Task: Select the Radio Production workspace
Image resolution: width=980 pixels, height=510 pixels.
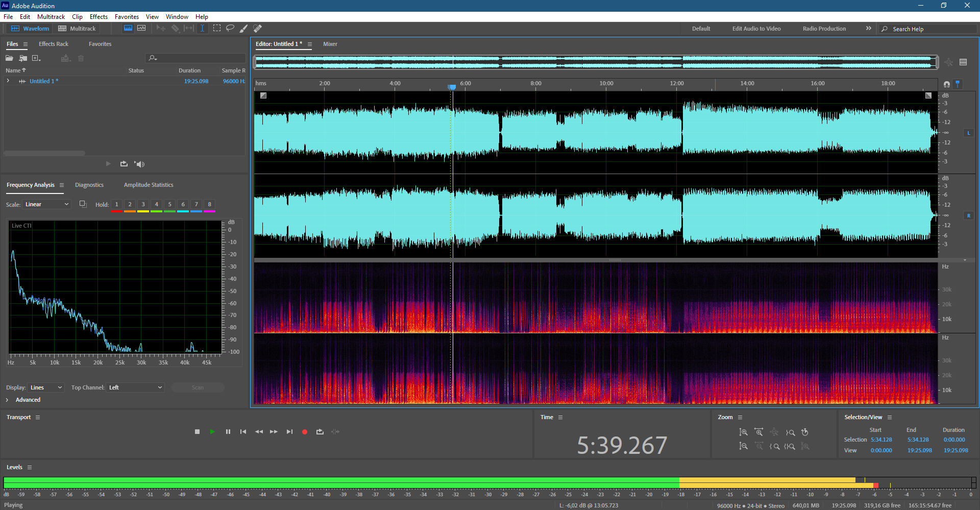Action: pyautogui.click(x=824, y=29)
